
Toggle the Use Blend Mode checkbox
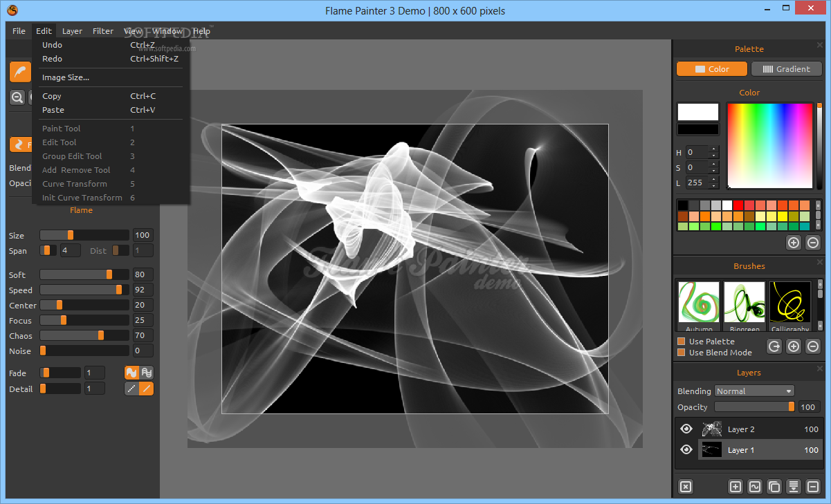682,353
